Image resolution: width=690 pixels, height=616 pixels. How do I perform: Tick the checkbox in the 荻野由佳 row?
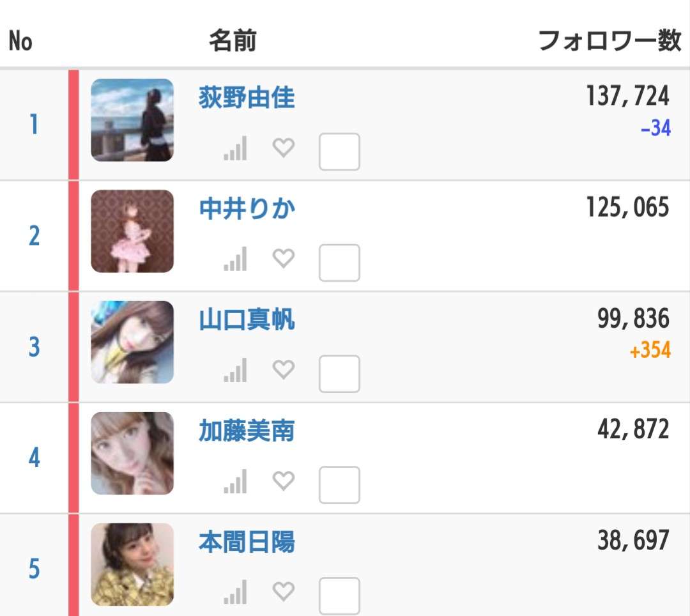tap(339, 152)
